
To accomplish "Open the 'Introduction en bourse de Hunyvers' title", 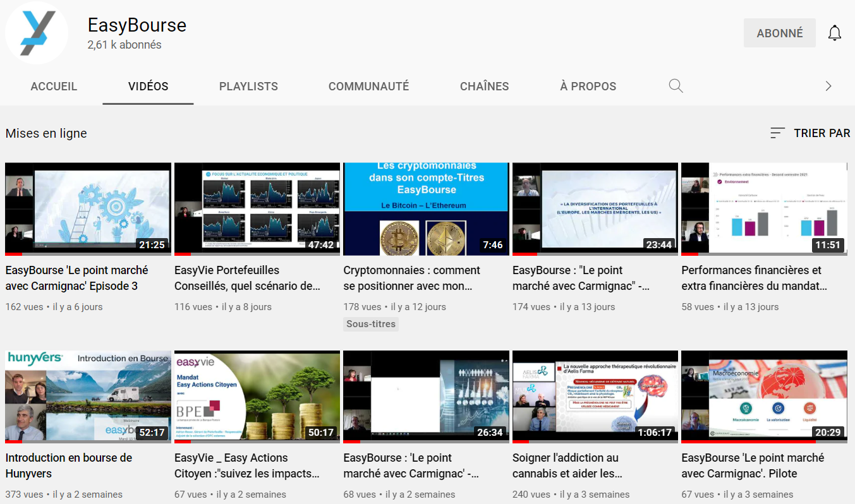I will (x=68, y=465).
